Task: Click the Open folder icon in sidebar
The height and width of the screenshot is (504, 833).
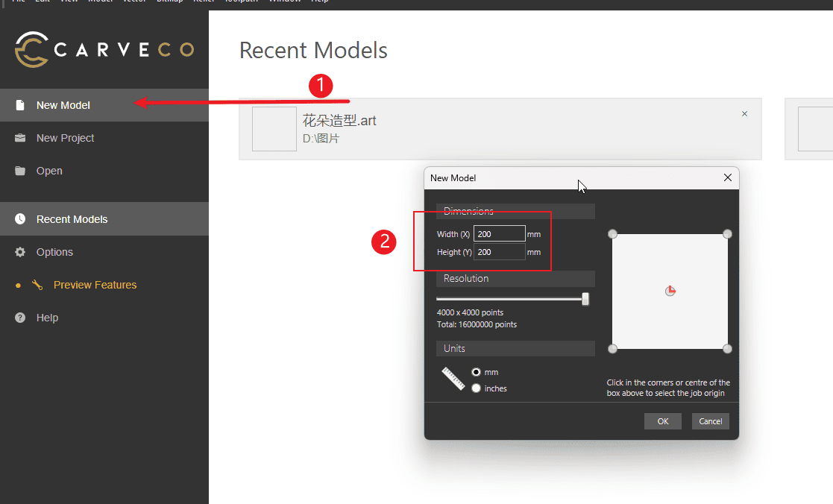Action: click(20, 171)
